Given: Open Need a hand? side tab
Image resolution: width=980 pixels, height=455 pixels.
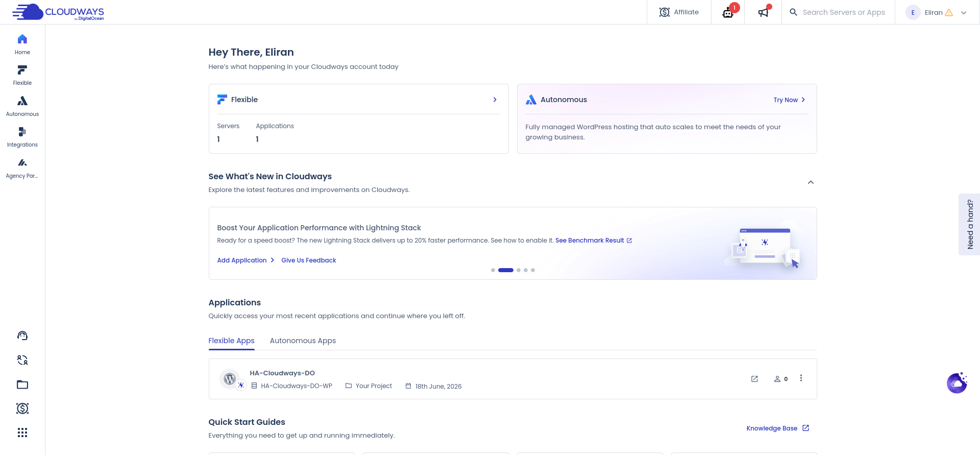Looking at the screenshot, I should (x=969, y=224).
